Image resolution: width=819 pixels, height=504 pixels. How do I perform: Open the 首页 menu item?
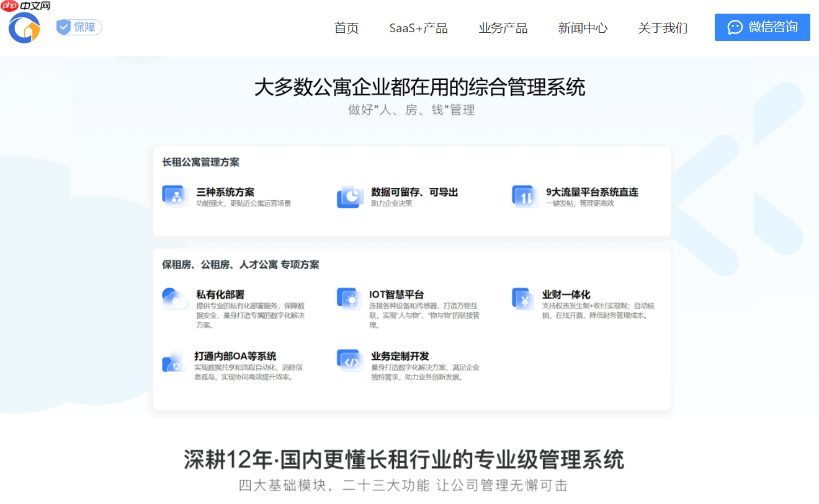(346, 27)
